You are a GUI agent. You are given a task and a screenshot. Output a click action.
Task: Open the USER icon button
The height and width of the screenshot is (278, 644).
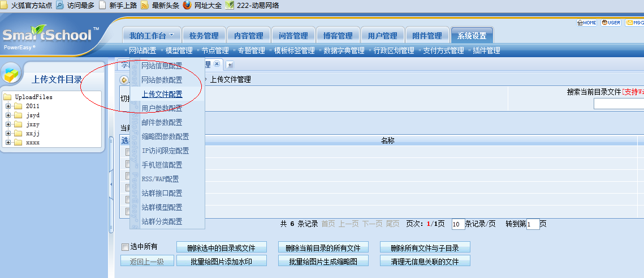click(x=611, y=23)
